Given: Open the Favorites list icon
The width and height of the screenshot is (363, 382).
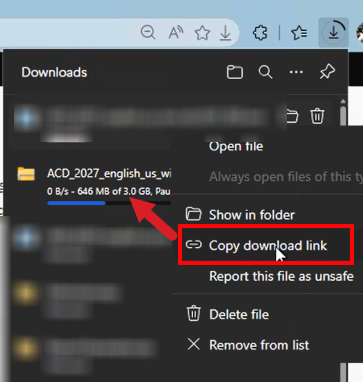Looking at the screenshot, I should click(299, 33).
